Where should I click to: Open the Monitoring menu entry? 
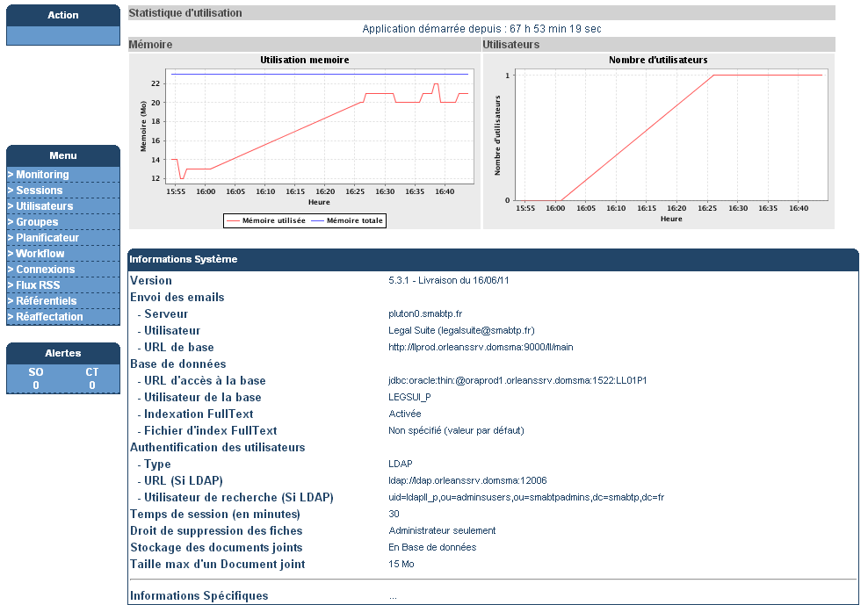pyautogui.click(x=63, y=175)
